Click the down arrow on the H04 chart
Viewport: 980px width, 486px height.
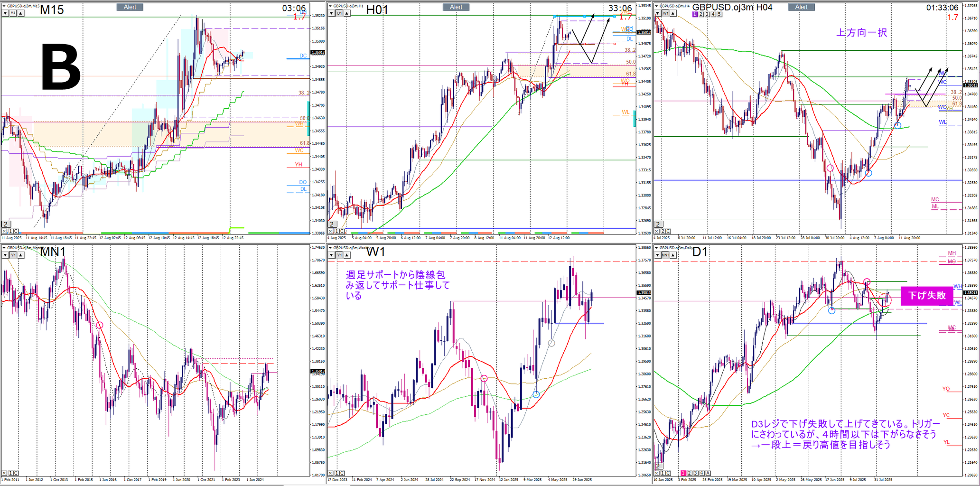pos(658,13)
